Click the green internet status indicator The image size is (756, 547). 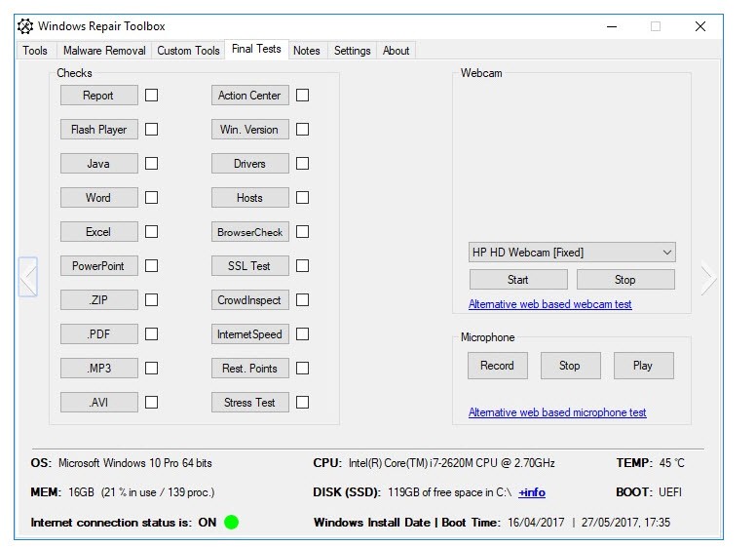pos(232,522)
